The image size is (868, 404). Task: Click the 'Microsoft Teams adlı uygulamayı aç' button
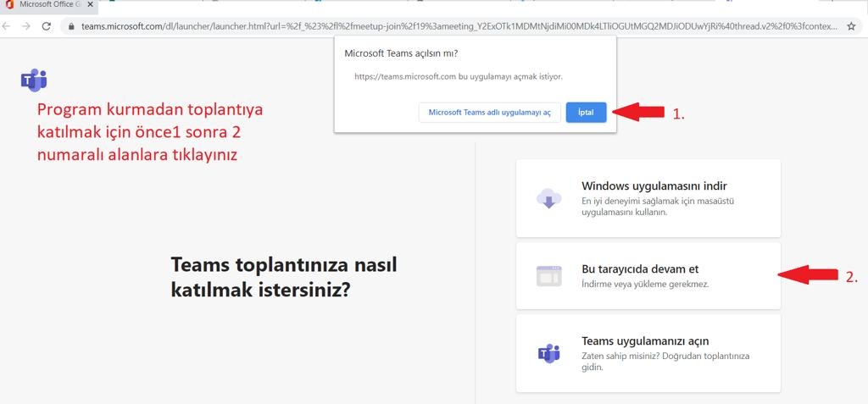pyautogui.click(x=489, y=113)
